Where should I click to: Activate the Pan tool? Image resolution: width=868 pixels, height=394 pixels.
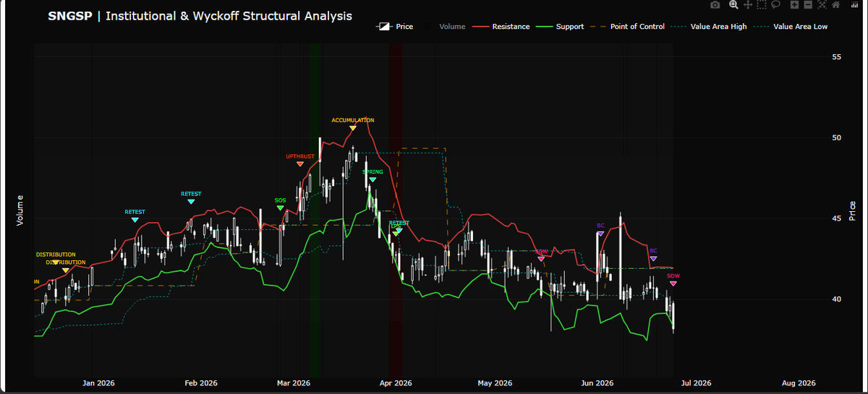tap(748, 4)
